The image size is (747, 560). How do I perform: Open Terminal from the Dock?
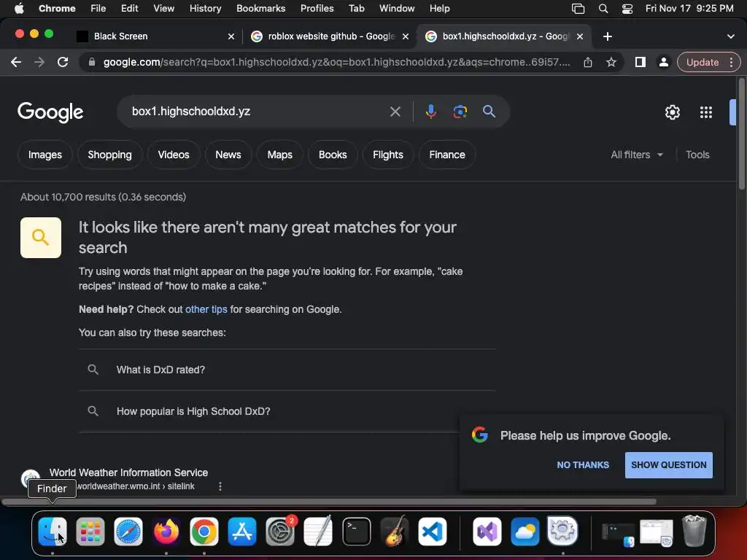coord(356,532)
